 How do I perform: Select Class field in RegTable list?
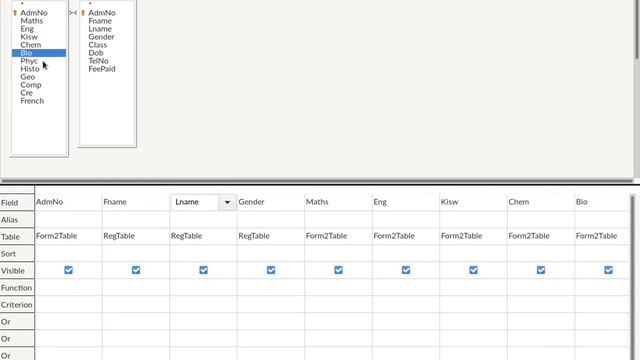(98, 45)
